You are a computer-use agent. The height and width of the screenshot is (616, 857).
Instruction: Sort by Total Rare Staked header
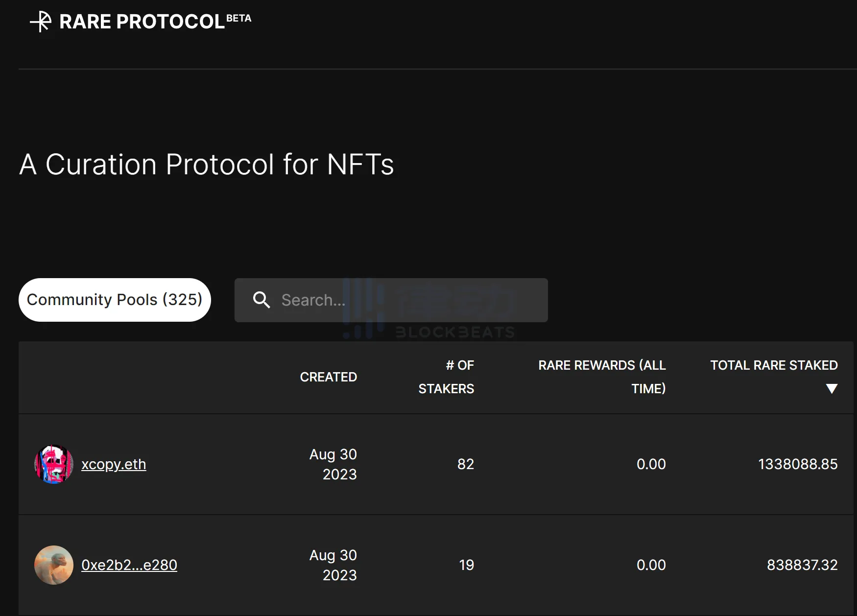tap(774, 365)
